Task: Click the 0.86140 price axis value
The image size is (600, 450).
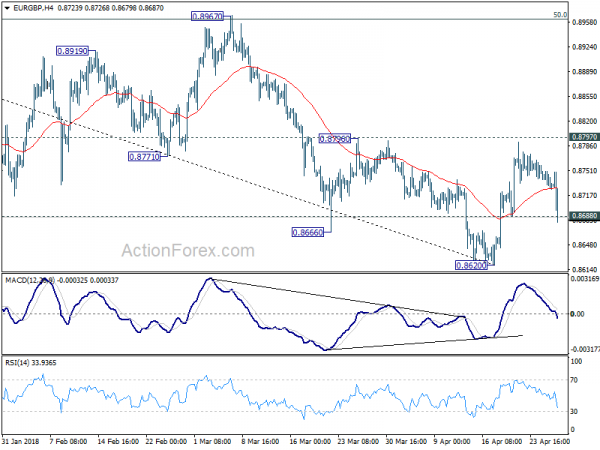Action: coord(584,269)
